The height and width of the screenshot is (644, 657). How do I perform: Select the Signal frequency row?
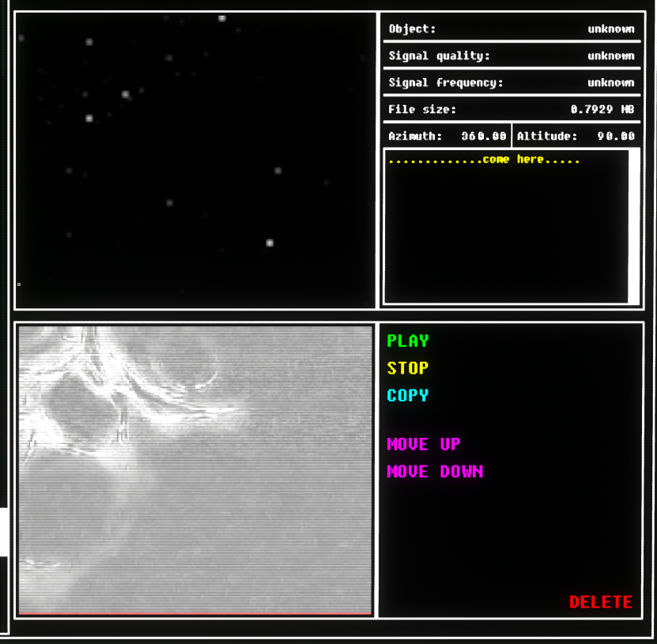pos(511,83)
